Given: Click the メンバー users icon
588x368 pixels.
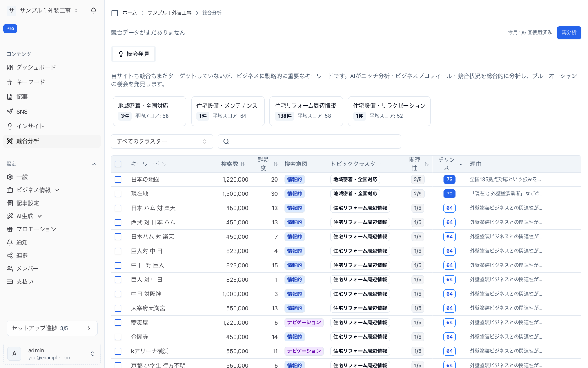Looking at the screenshot, I should [x=10, y=269].
